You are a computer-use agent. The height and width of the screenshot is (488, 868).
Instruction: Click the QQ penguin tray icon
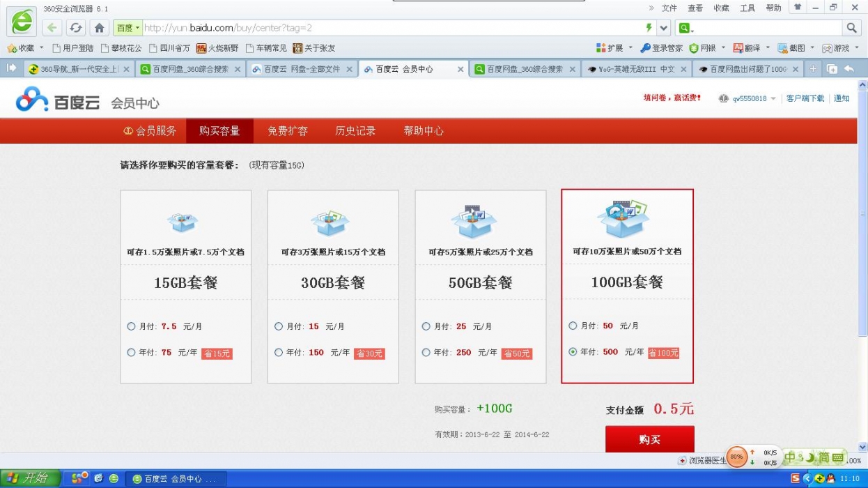pos(830,478)
